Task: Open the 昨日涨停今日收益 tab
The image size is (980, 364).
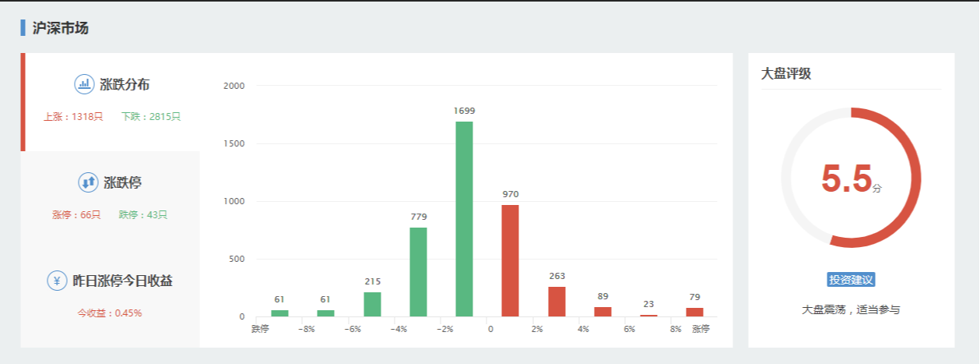Action: click(122, 281)
